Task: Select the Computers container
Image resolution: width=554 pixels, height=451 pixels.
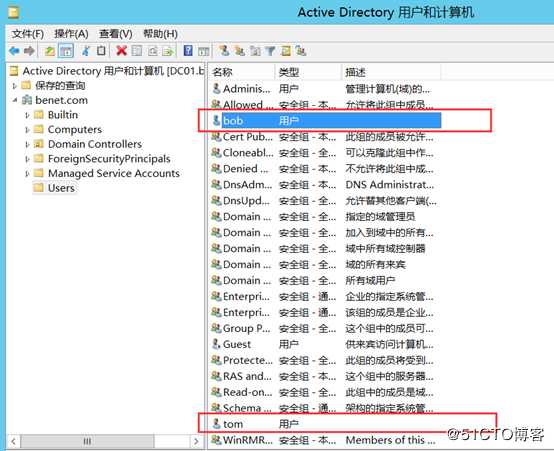Action: click(x=68, y=130)
